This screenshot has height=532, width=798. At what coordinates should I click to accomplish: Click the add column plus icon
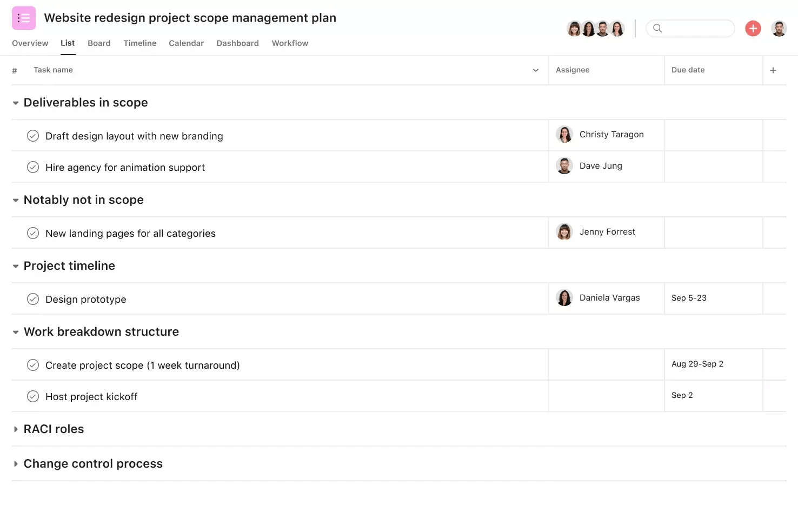click(x=773, y=70)
